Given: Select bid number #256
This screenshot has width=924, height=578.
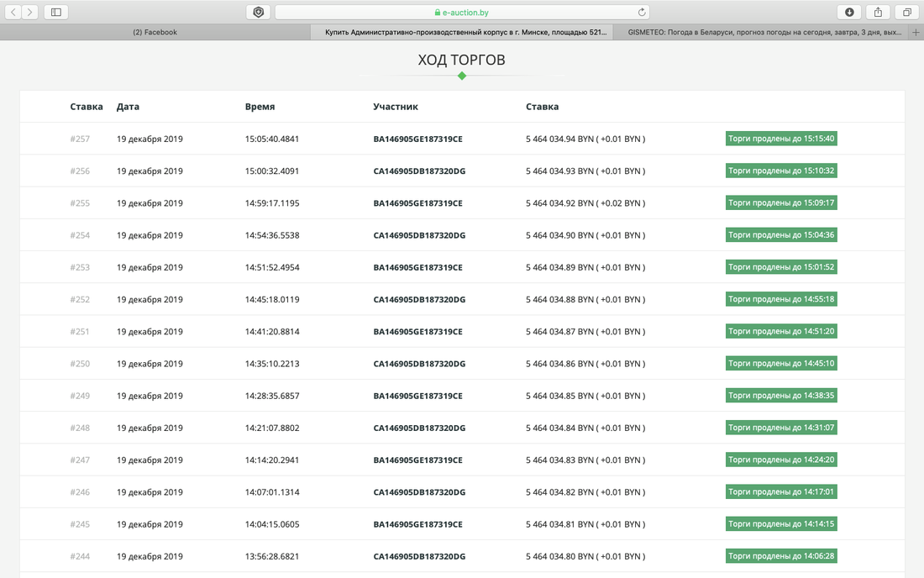Looking at the screenshot, I should coord(80,171).
